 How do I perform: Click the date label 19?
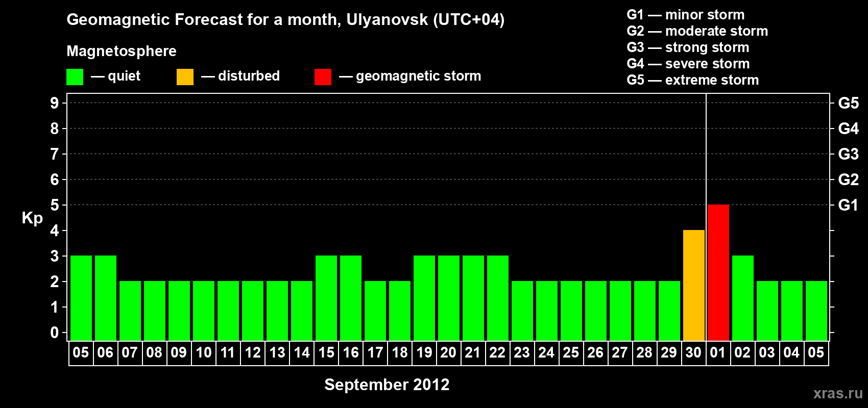point(424,352)
